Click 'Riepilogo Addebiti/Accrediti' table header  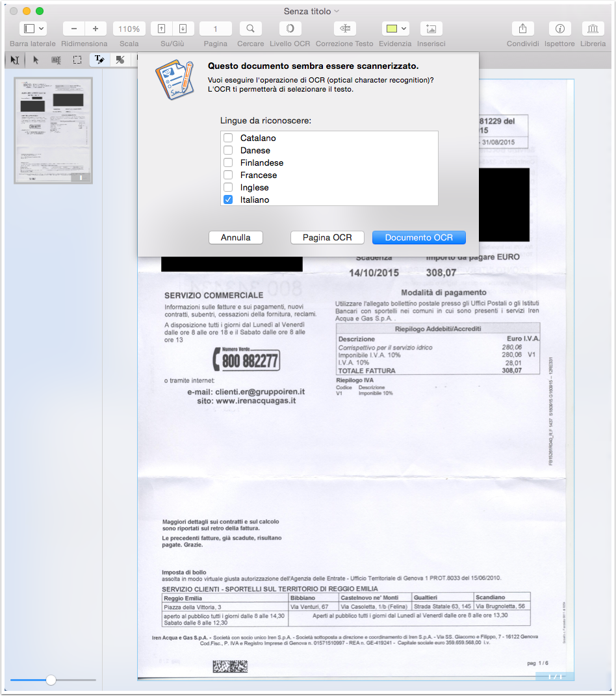click(438, 329)
